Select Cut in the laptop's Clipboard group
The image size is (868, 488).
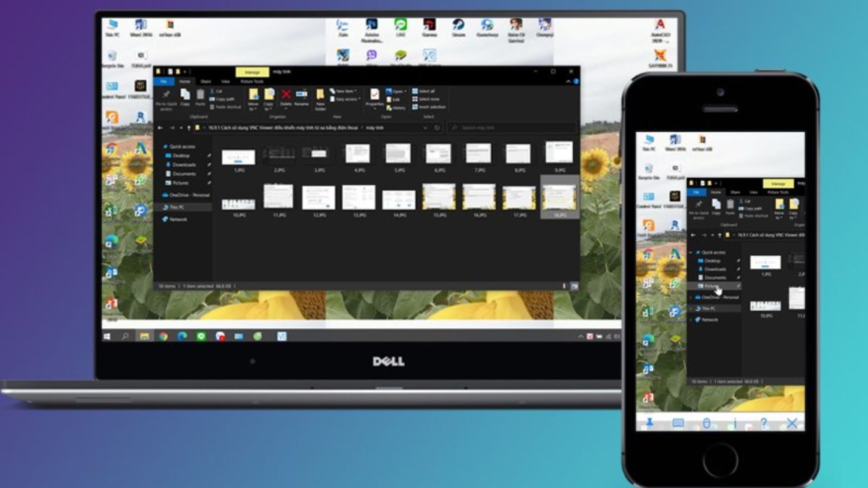(x=218, y=91)
